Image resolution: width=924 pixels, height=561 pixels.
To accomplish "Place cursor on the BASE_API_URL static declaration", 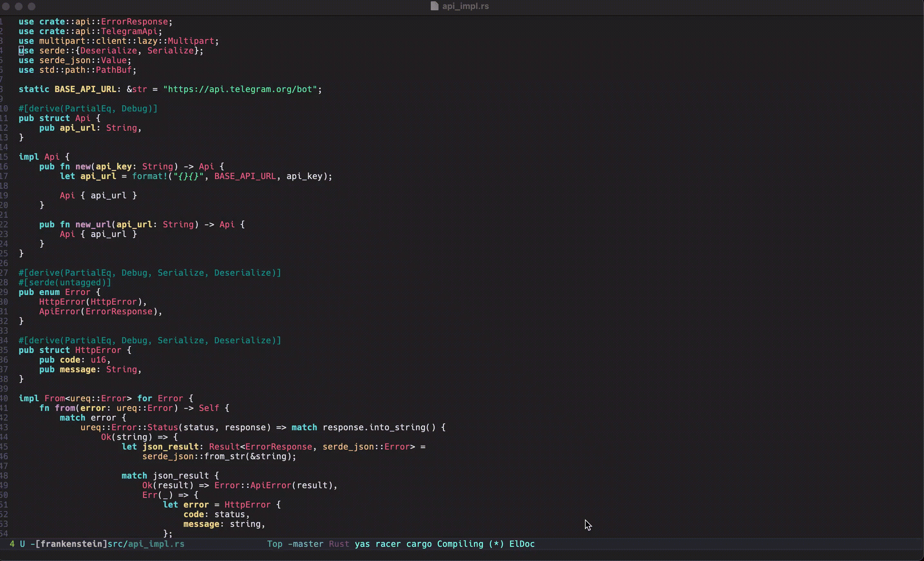I will (x=85, y=89).
